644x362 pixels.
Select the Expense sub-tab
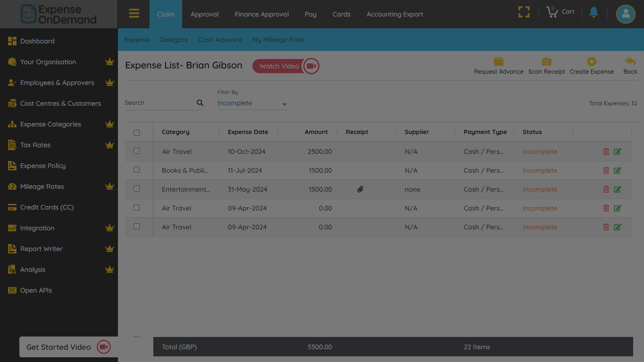(x=137, y=40)
